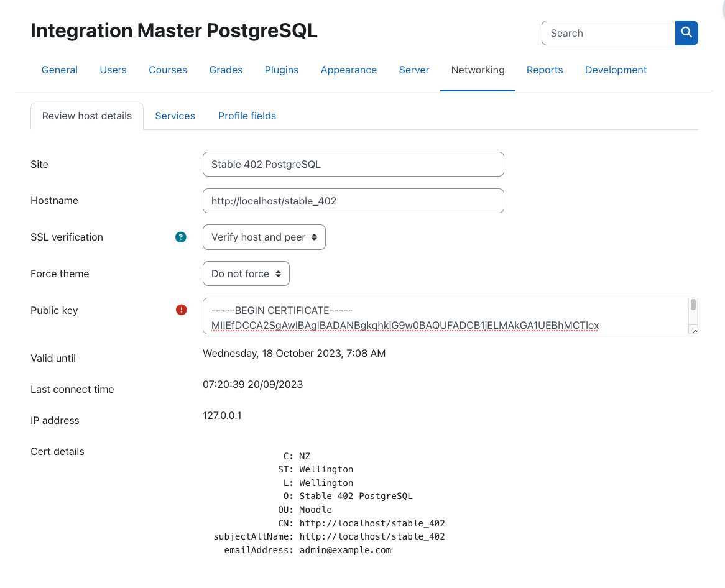The height and width of the screenshot is (588, 725).
Task: Click the IP address value 127.0.0.1
Action: (x=222, y=415)
